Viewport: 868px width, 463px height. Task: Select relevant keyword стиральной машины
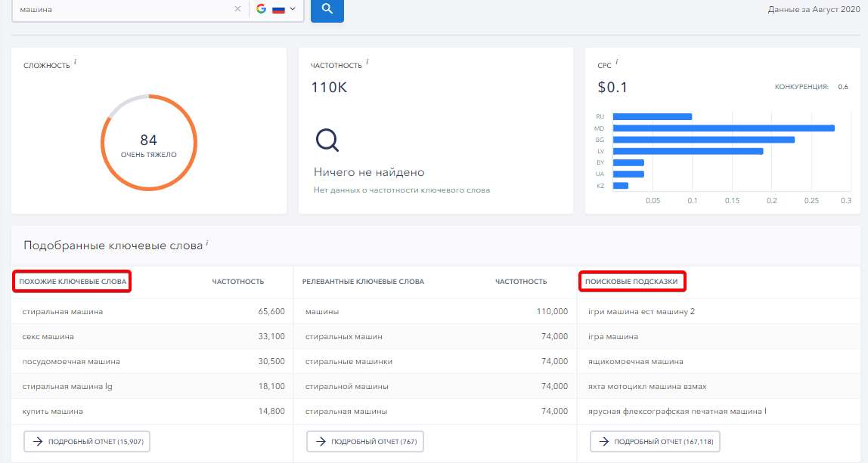pyautogui.click(x=346, y=386)
